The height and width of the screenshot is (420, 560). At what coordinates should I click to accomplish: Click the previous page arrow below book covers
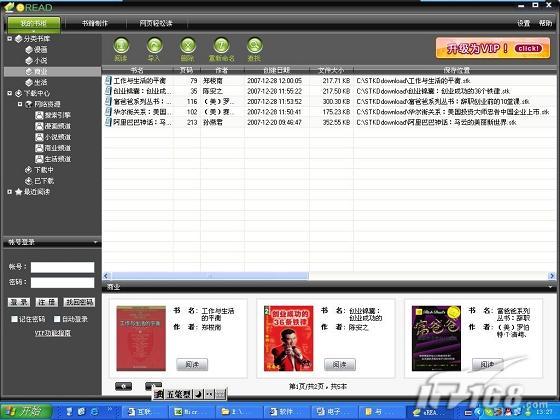(123, 386)
